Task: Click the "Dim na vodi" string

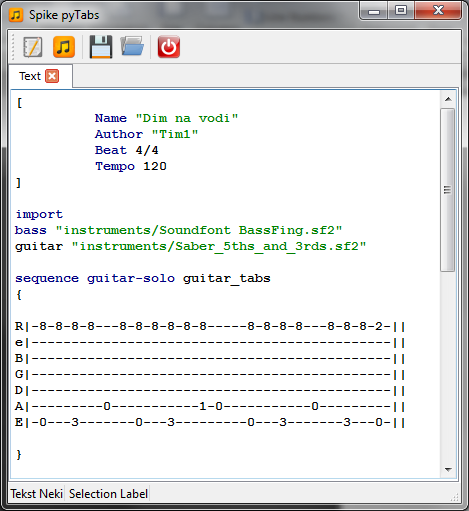Action: (187, 118)
